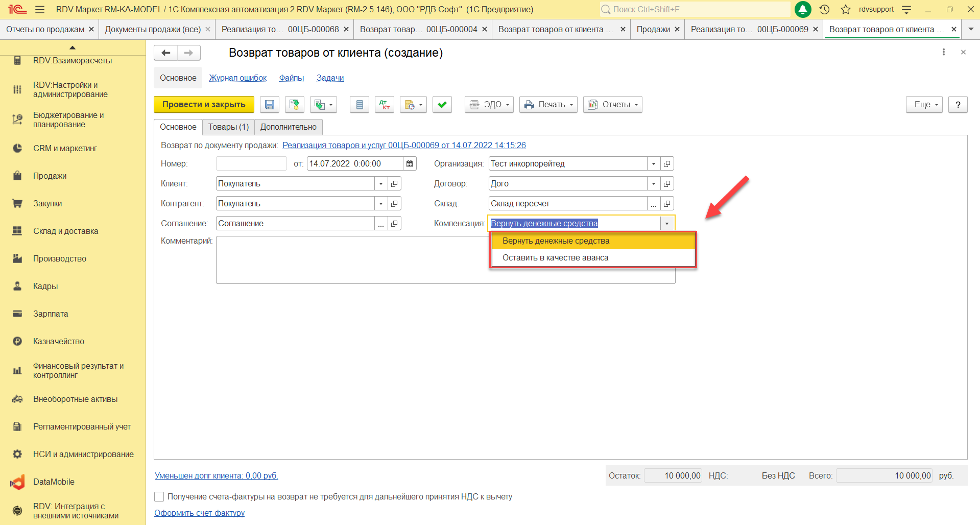Open the Оформить счет-фактуру link
980x525 pixels.
199,513
